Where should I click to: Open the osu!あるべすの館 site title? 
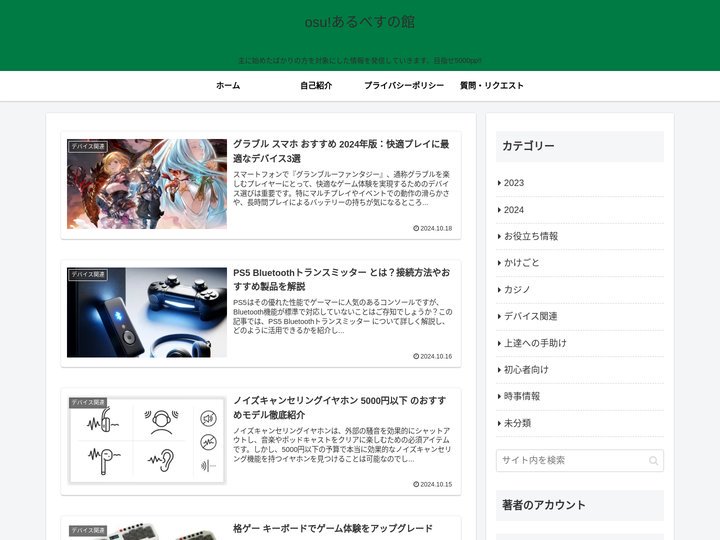coord(360,22)
